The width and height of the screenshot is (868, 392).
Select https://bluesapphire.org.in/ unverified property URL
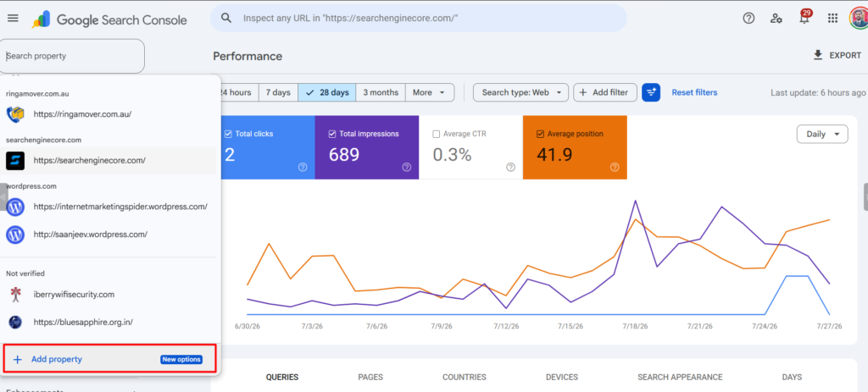click(x=83, y=322)
